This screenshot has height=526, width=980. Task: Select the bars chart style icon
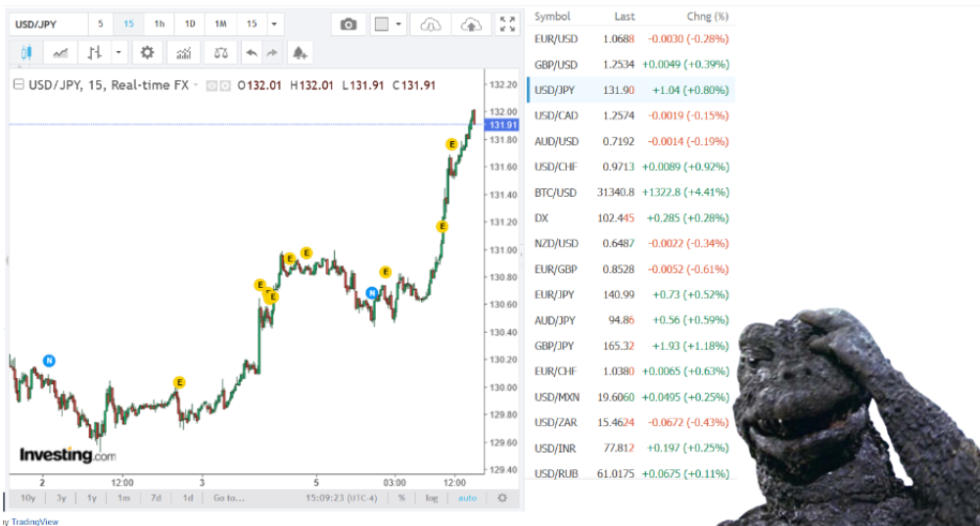click(94, 53)
